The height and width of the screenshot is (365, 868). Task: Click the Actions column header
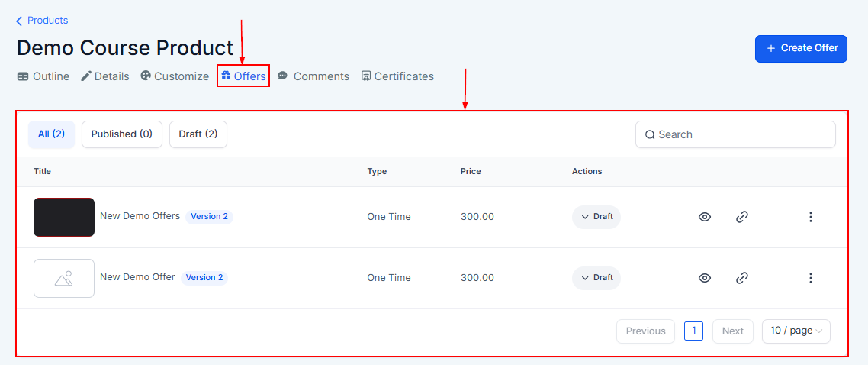(587, 172)
